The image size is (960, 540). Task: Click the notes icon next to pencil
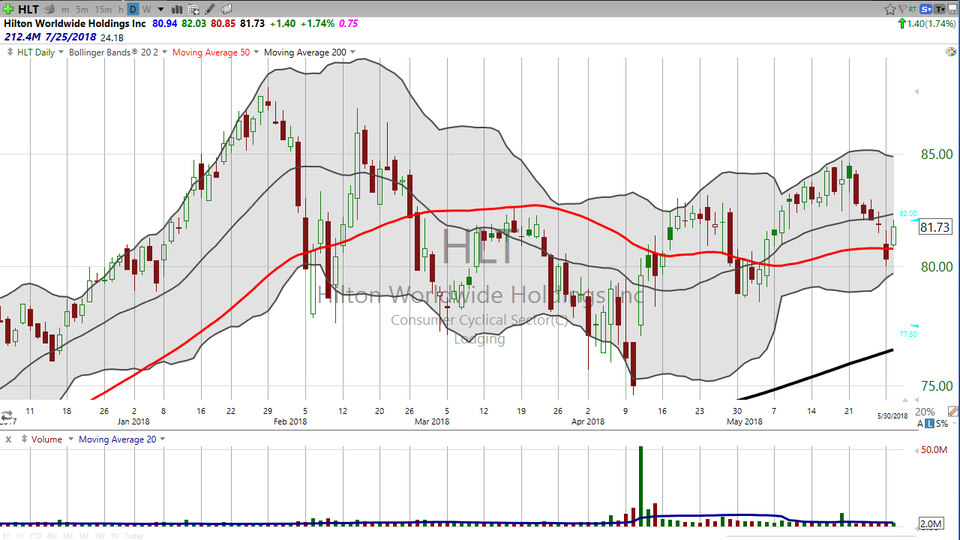tap(226, 9)
